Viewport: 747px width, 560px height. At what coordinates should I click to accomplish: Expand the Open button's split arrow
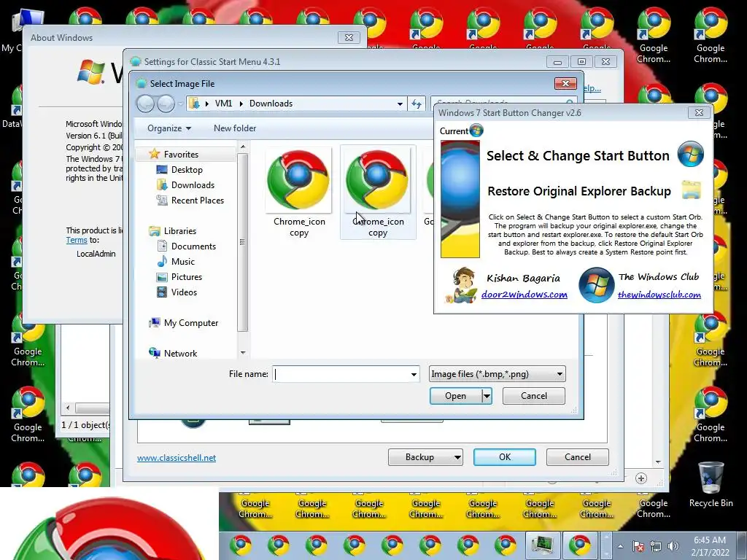tap(487, 396)
